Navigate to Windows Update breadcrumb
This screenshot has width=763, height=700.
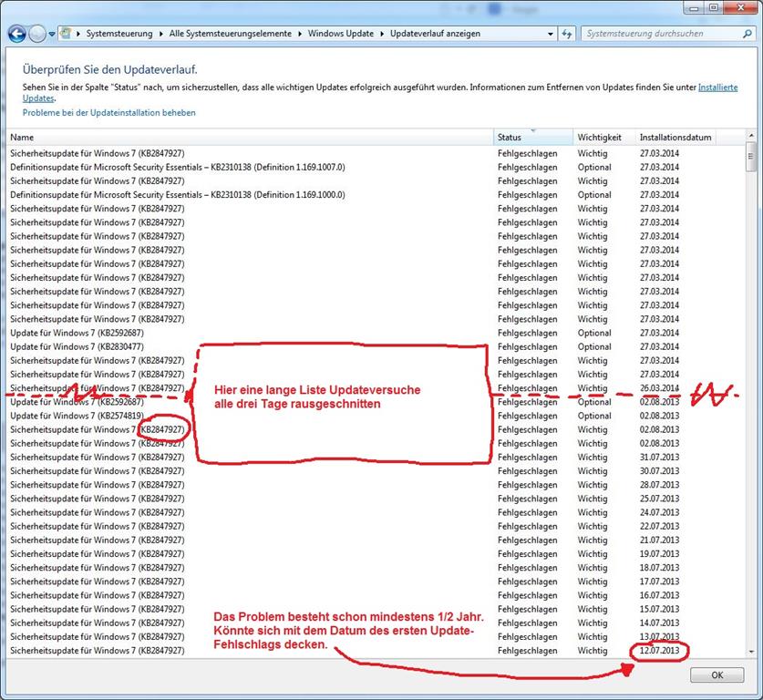(341, 34)
